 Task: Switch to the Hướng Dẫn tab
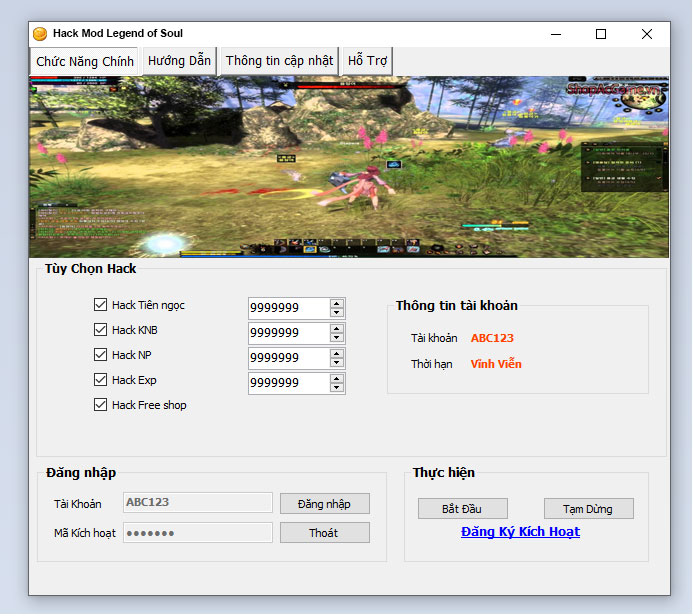click(179, 61)
